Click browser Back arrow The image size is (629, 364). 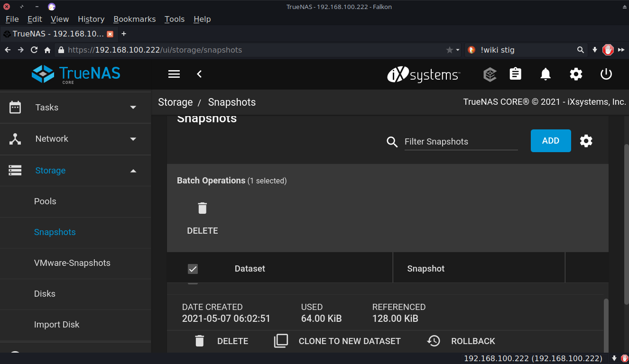8,50
